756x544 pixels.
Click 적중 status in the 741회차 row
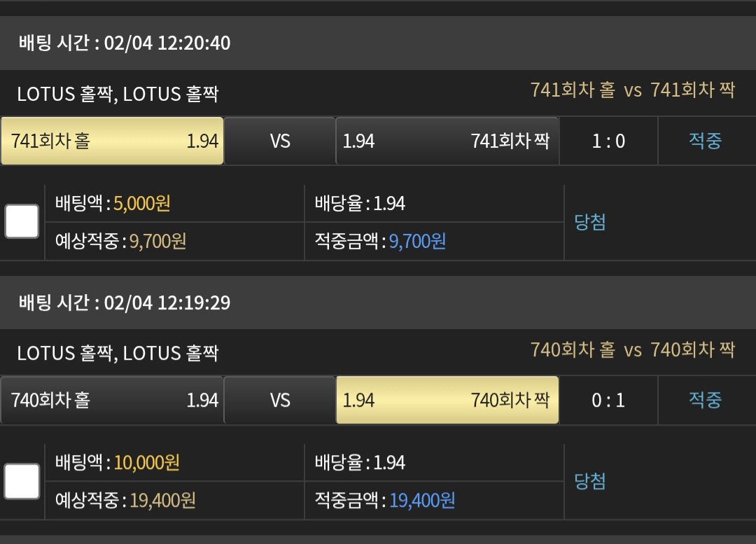click(x=706, y=141)
